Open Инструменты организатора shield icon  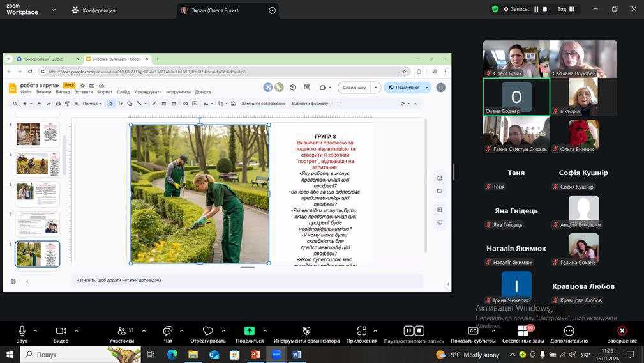(306, 331)
